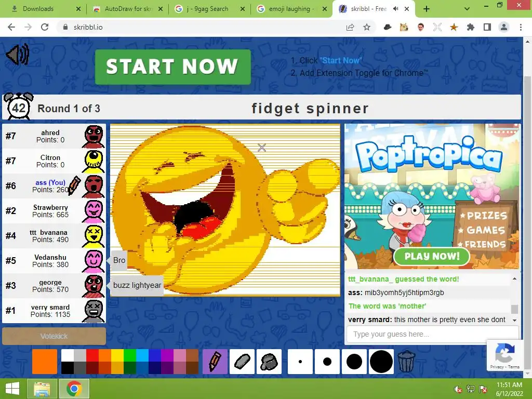Clear the canvas with the trash can
Viewport: 532px width, 399px height.
click(406, 362)
